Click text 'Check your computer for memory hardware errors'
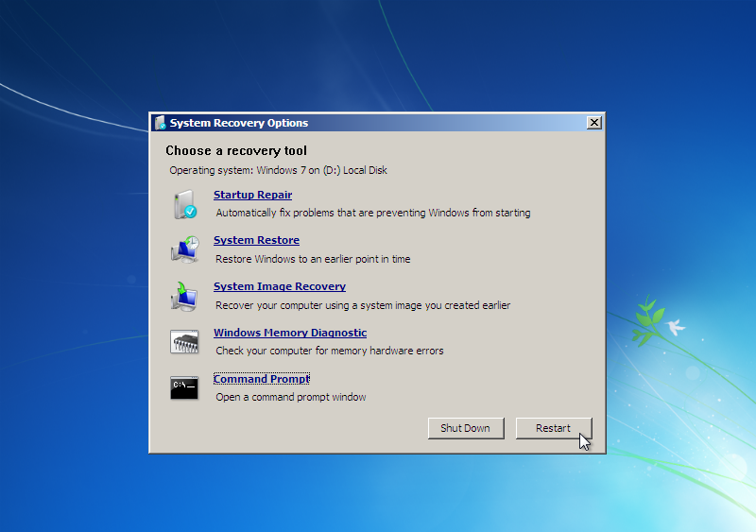 pyautogui.click(x=330, y=351)
